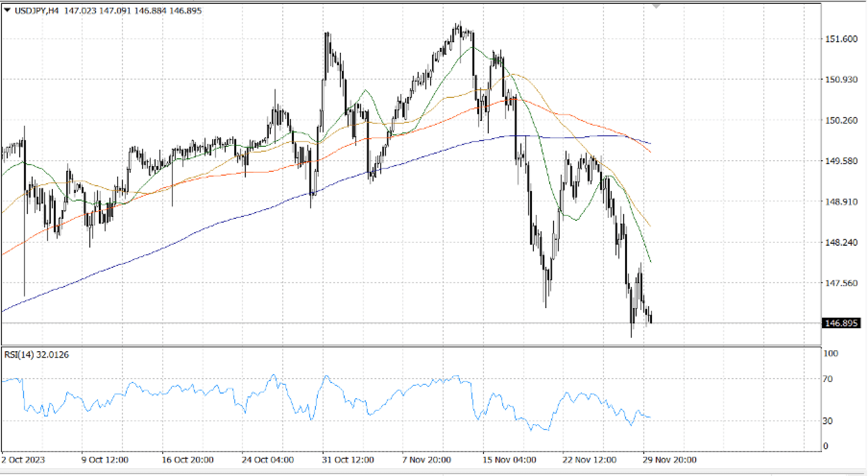Image resolution: width=868 pixels, height=476 pixels.
Task: Click the RSI(14) 32.0126 indicator label
Action: (x=36, y=355)
